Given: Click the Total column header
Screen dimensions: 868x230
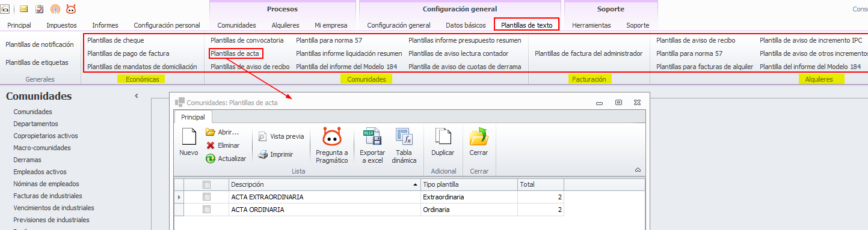Looking at the screenshot, I should (x=541, y=184).
